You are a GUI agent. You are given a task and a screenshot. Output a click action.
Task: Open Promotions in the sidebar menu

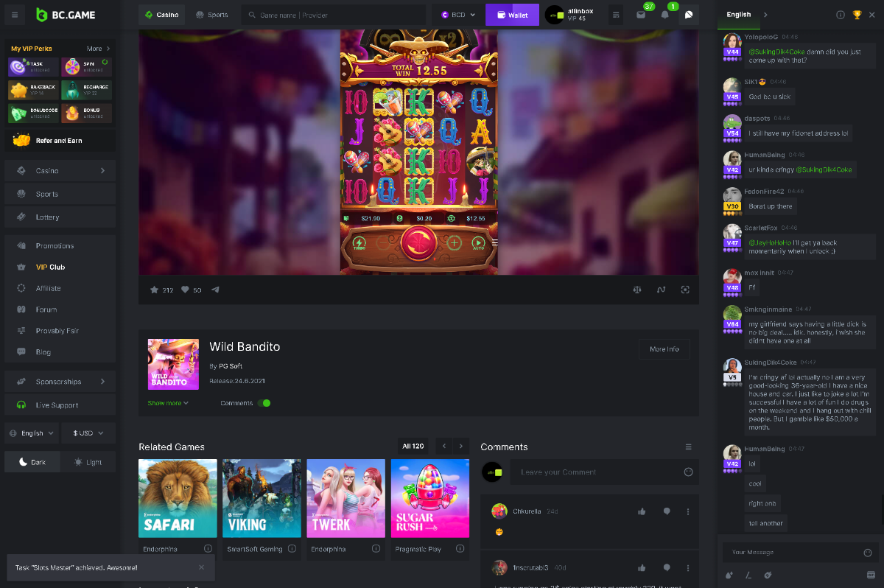pyautogui.click(x=55, y=245)
